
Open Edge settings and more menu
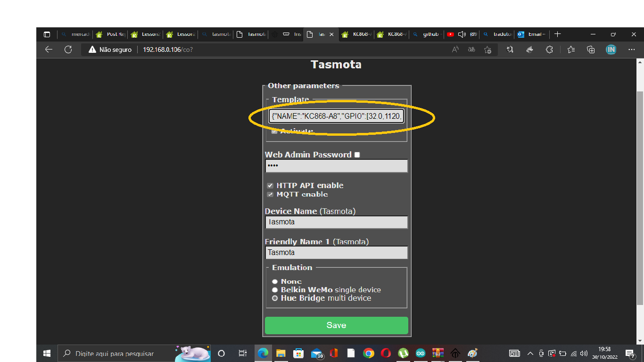click(x=632, y=49)
